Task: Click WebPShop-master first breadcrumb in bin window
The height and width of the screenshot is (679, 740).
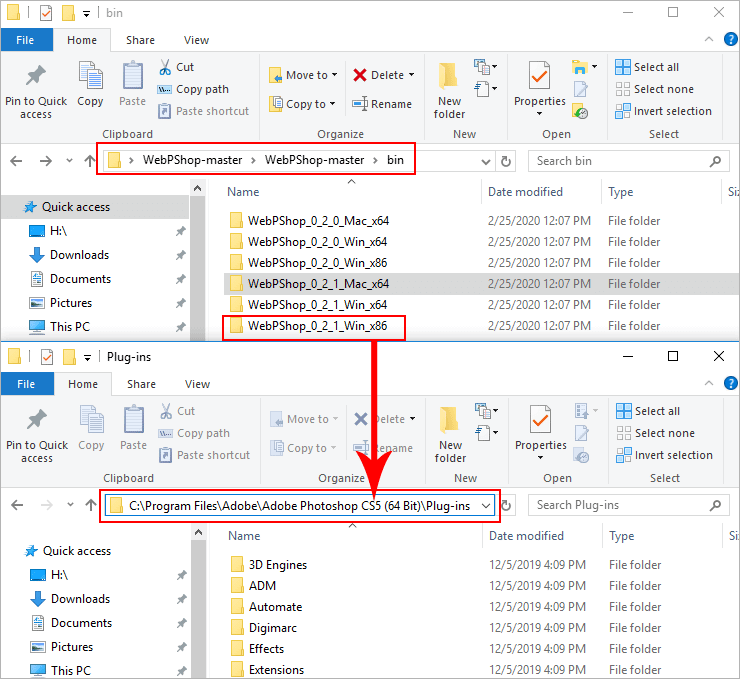Action: click(193, 160)
